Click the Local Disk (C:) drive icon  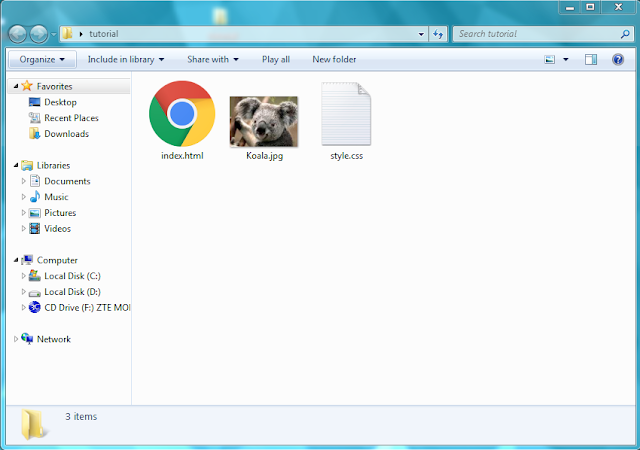click(35, 276)
